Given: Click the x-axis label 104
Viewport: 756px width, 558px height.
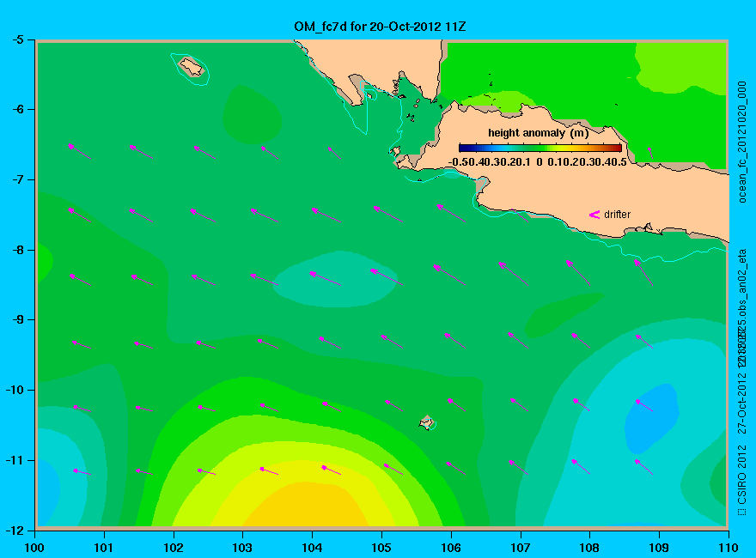Looking at the screenshot, I should pyautogui.click(x=312, y=548).
